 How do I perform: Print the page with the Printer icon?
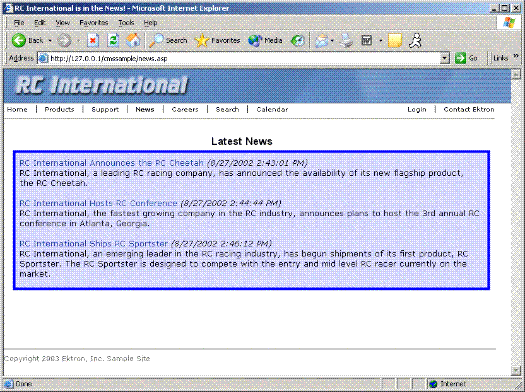[x=347, y=41]
